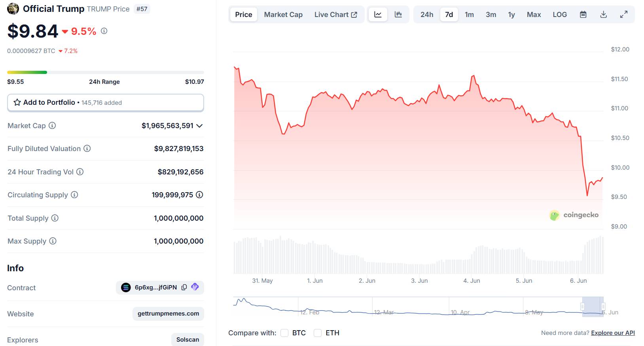
Task: Check the BTC compare checkbox
Action: tap(284, 333)
